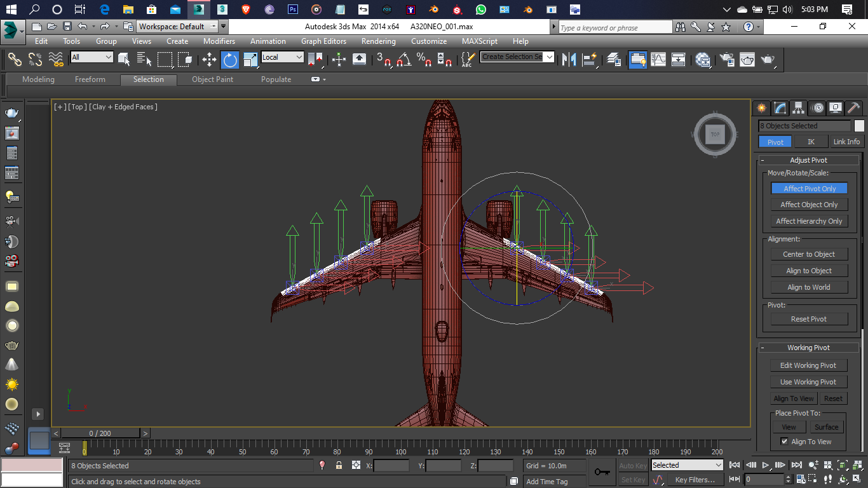Open the Scene Explorer layer manager icon
The width and height of the screenshot is (868, 488).
(x=613, y=60)
